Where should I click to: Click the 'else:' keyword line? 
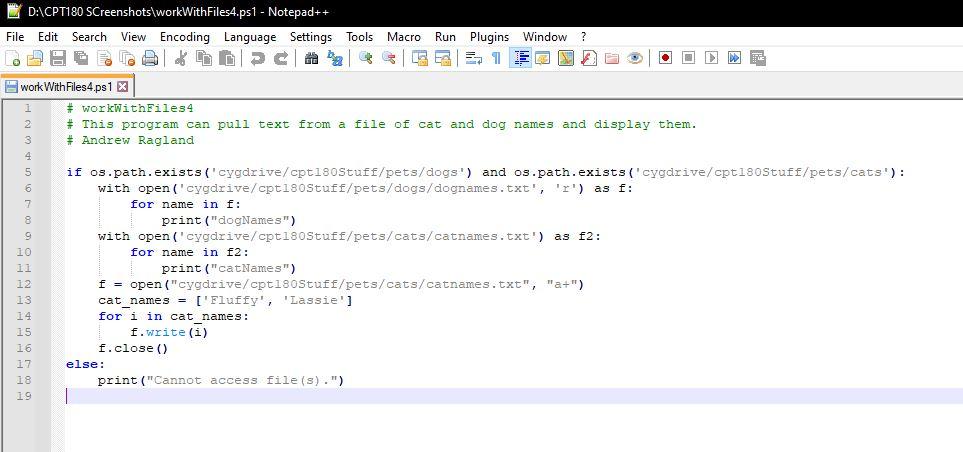click(x=86, y=364)
